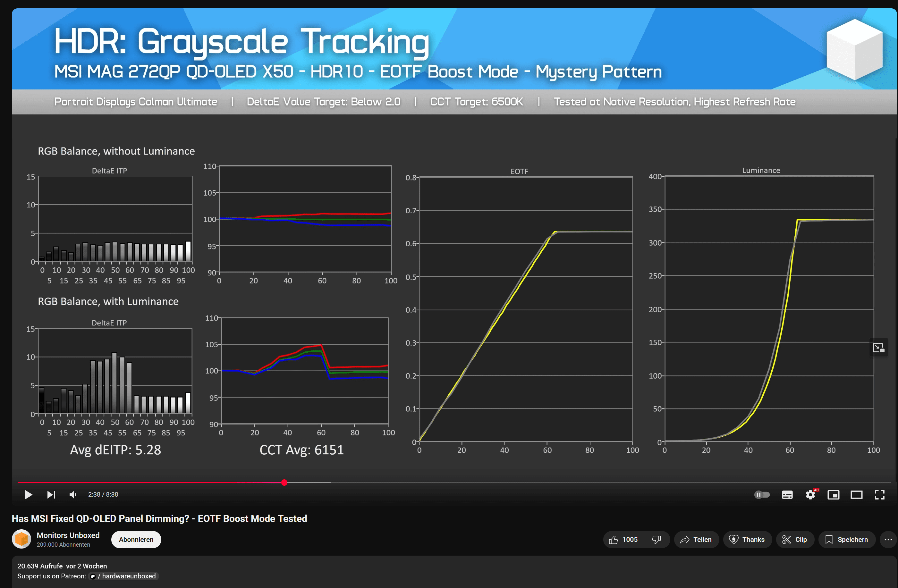The height and width of the screenshot is (588, 898).
Task: Like the video with 1005 likes
Action: 624,539
